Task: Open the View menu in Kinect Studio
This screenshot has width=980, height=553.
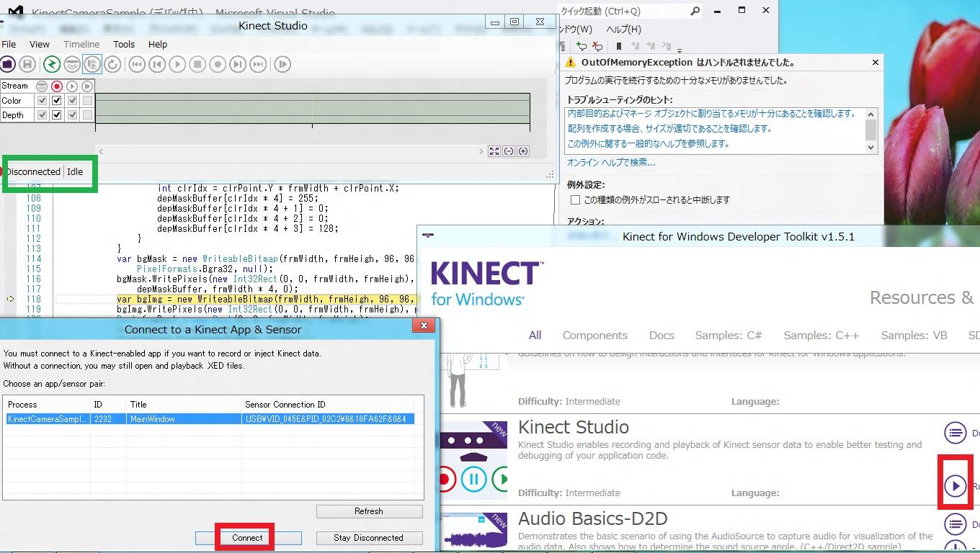Action: click(x=40, y=44)
